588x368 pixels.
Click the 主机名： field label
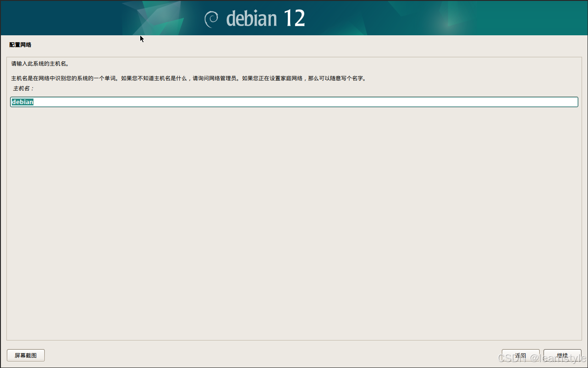23,88
